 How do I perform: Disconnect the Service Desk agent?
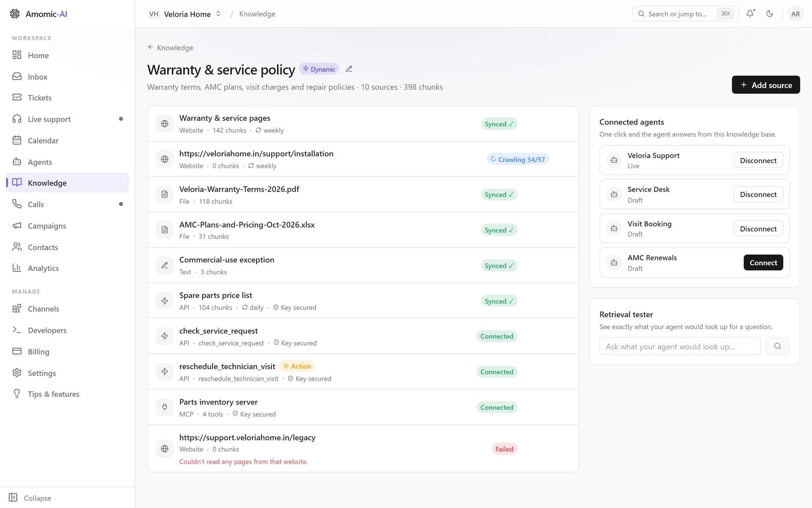[x=758, y=194]
